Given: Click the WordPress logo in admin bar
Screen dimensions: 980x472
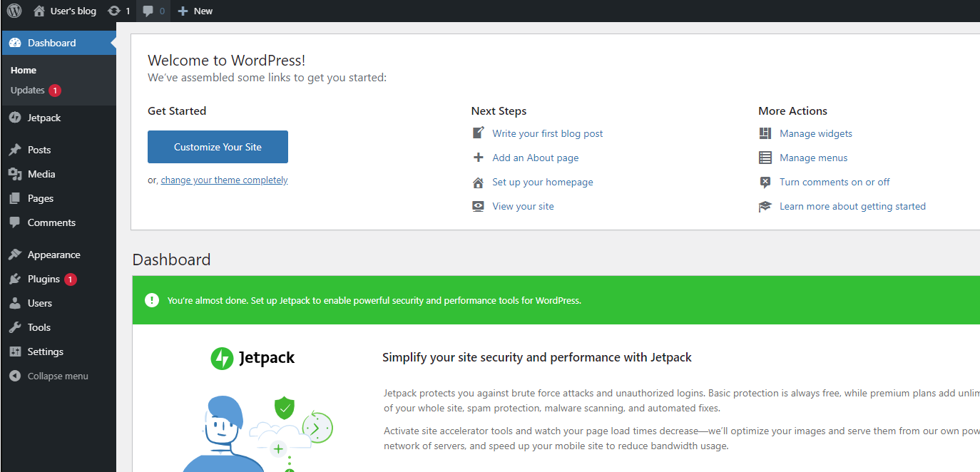Looking at the screenshot, I should pos(14,11).
